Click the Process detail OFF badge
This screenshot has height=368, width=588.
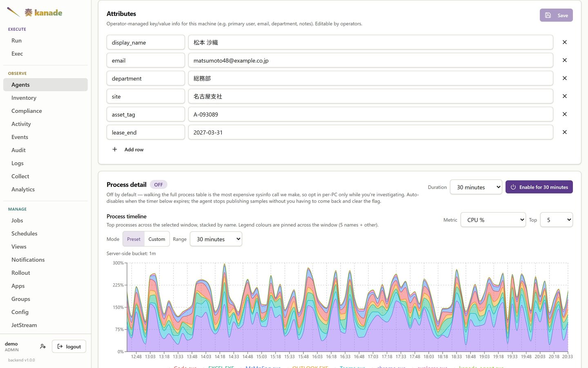(x=158, y=184)
